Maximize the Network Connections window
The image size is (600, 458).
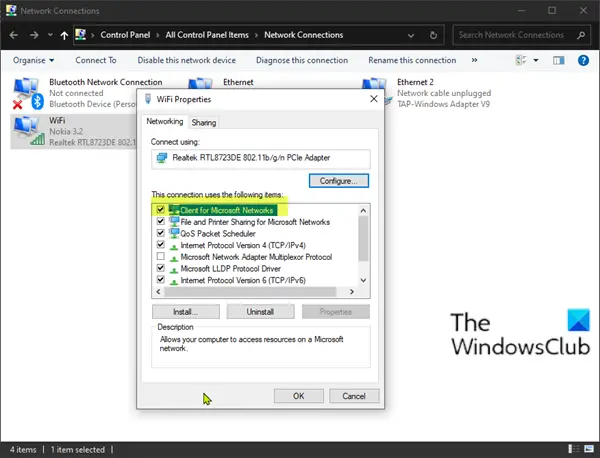click(552, 10)
